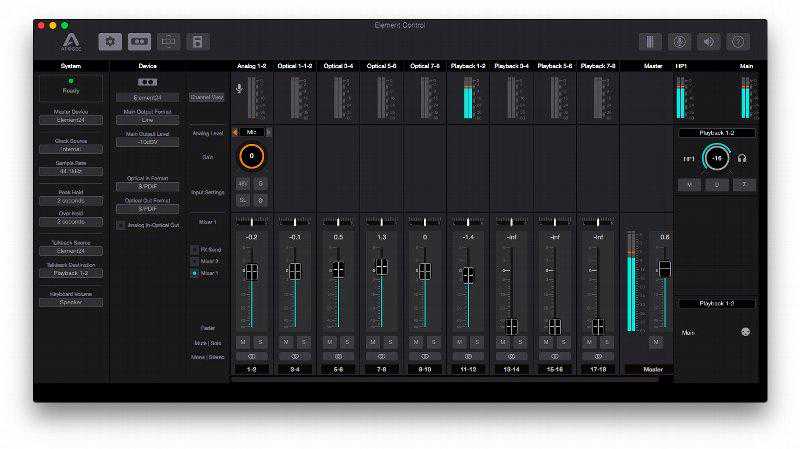The image size is (800, 449).
Task: Click the talkback microphone toolbar icon
Action: [x=679, y=42]
